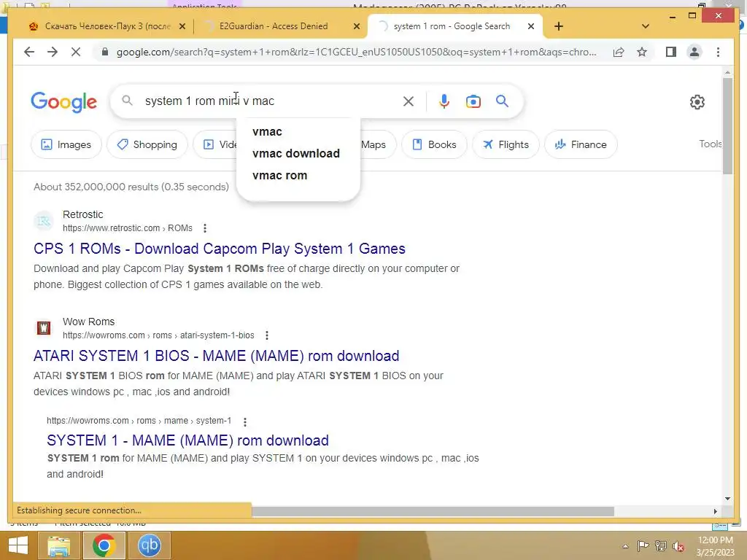Close the E2Guardian Access Denied tab

356,26
